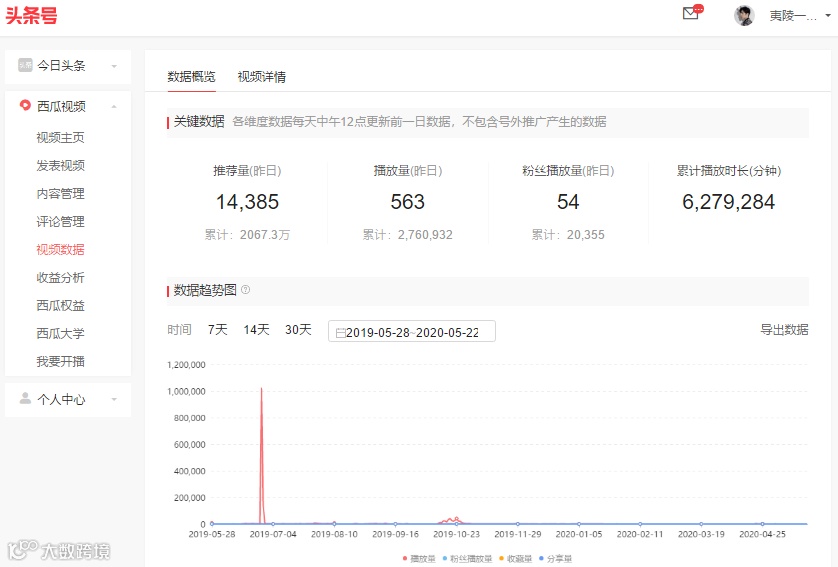
Task: Click the calendar icon in date field
Action: [340, 332]
